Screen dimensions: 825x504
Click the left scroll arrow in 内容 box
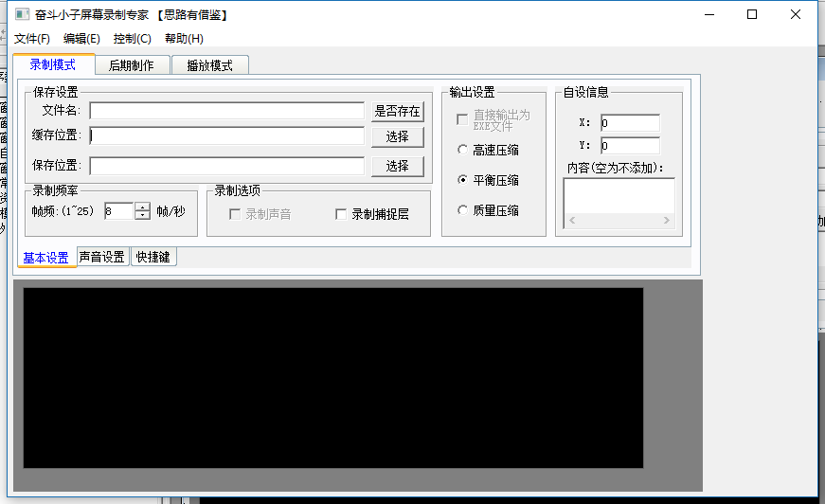tap(572, 221)
